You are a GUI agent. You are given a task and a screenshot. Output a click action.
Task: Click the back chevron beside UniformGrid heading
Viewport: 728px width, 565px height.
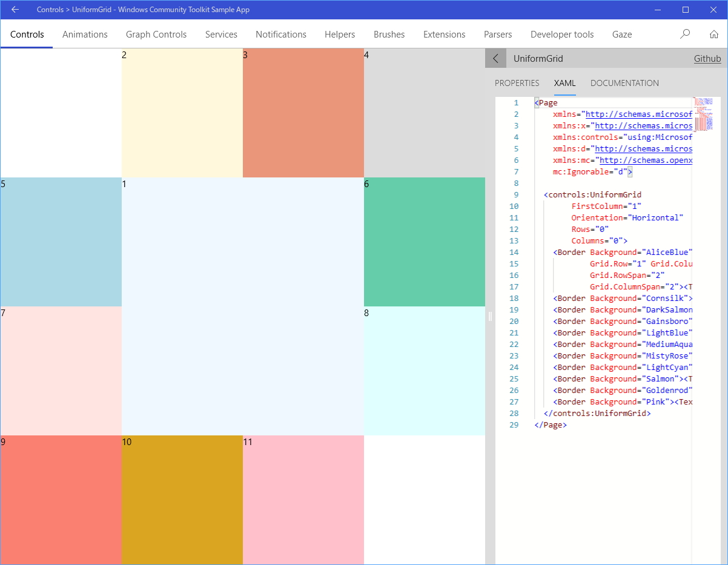[495, 58]
